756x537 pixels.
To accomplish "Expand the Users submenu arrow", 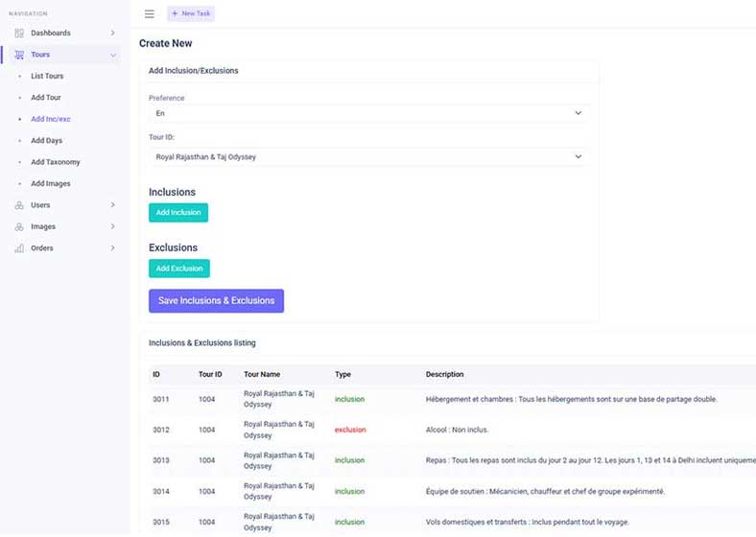I will 112,205.
